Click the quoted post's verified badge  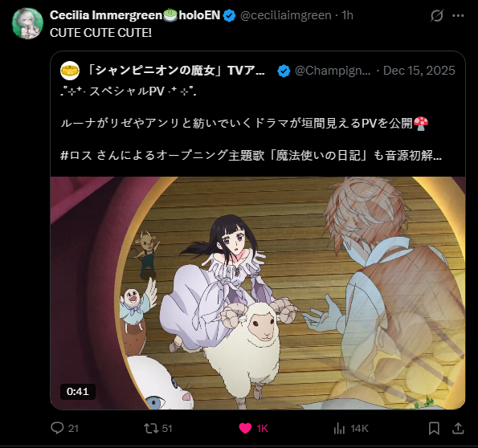[284, 71]
